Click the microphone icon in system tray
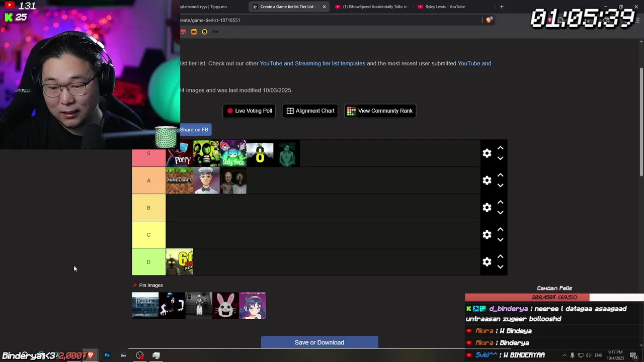 (x=572, y=355)
